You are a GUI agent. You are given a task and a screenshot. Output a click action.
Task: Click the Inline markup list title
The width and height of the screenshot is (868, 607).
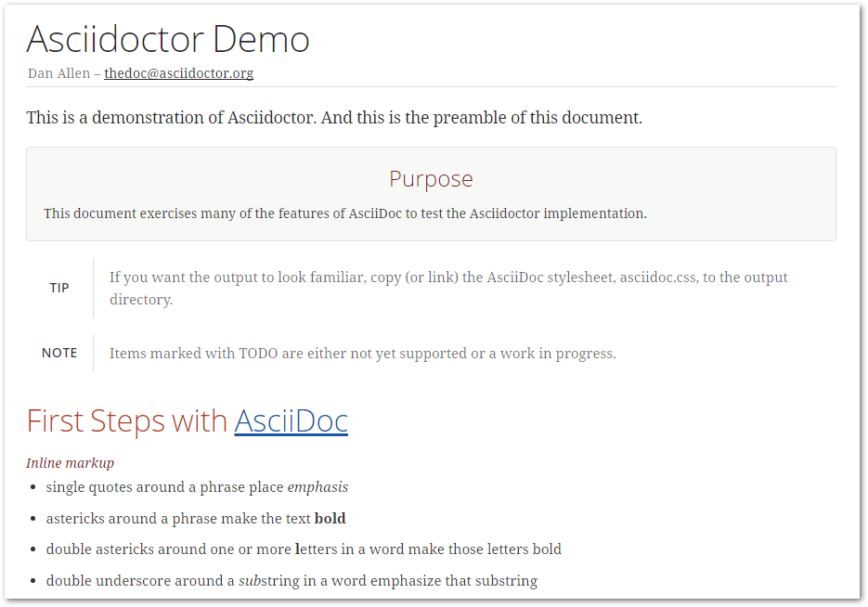coord(71,463)
